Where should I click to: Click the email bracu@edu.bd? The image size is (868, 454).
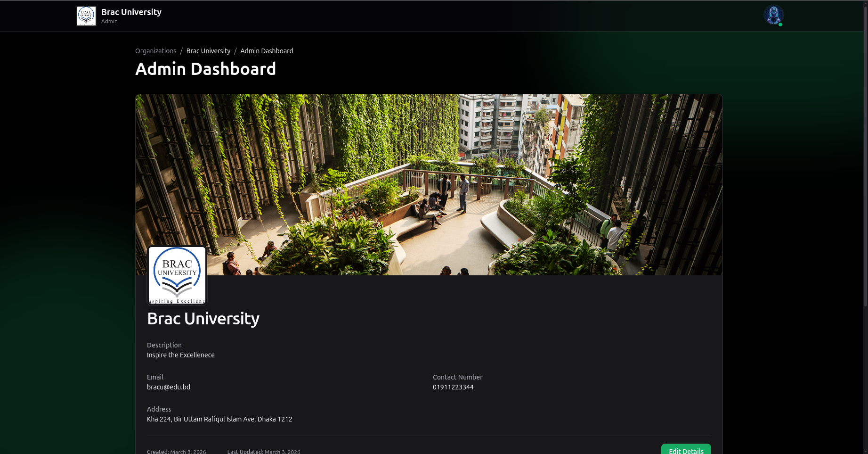tap(169, 387)
